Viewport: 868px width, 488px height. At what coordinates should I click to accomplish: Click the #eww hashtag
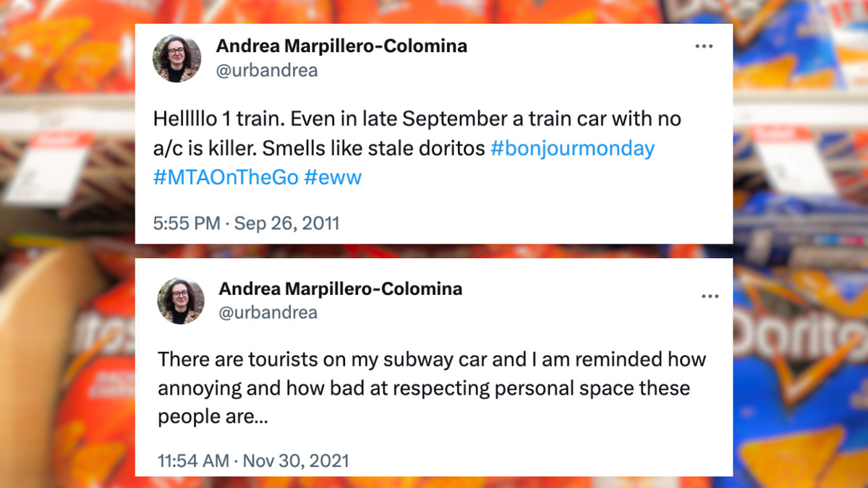click(333, 177)
